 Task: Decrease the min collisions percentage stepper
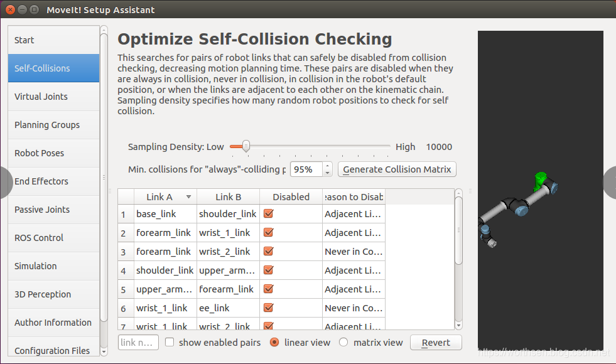[x=328, y=173]
